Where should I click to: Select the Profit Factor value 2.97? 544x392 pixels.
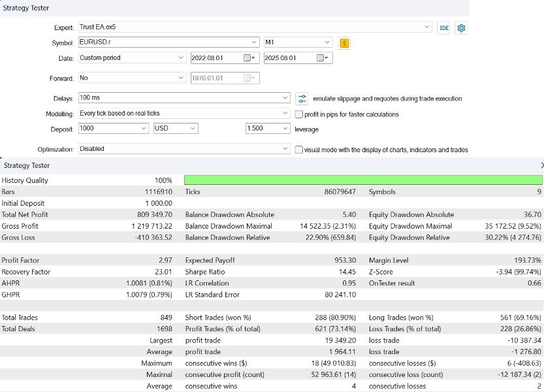point(165,261)
